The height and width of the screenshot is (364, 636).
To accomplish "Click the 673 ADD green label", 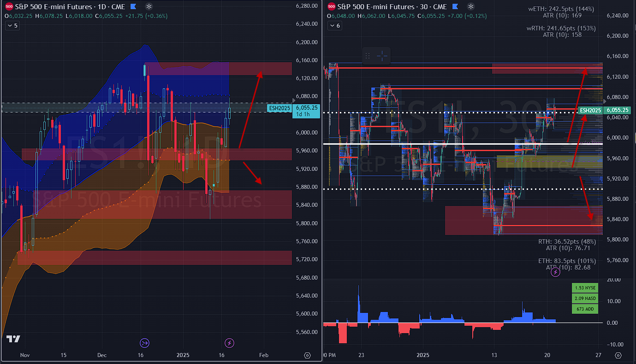I will [x=585, y=309].
